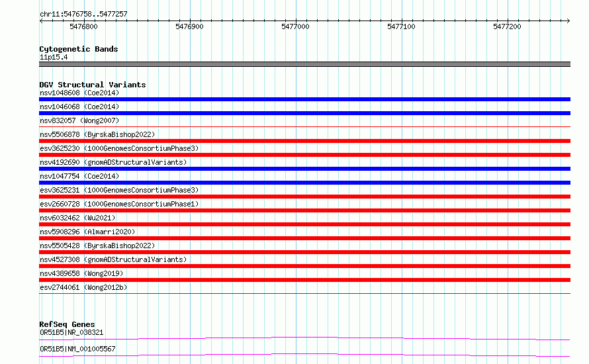Screen dimensions: 589x364
Task: Click the red bar for nsv5505428
Action: [x=304, y=252]
